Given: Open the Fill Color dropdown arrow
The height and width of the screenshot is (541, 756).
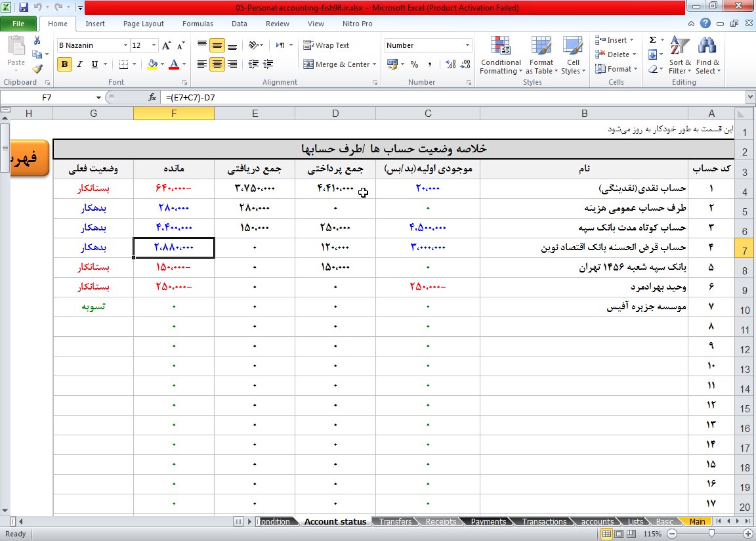Looking at the screenshot, I should (162, 64).
